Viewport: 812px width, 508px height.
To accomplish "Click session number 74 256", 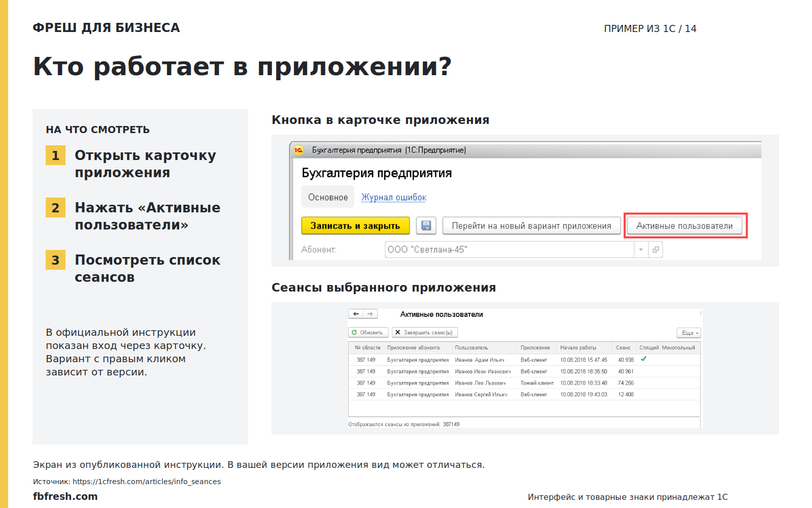I will tap(626, 383).
